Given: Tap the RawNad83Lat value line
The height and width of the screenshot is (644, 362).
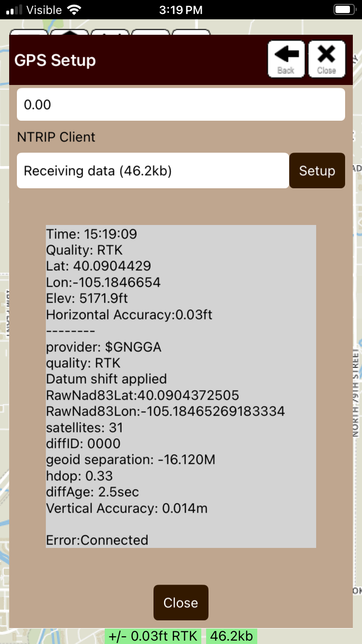Looking at the screenshot, I should pyautogui.click(x=142, y=395).
